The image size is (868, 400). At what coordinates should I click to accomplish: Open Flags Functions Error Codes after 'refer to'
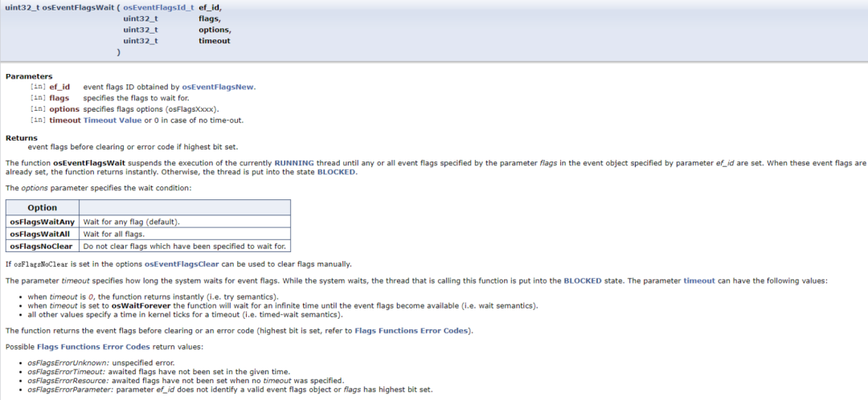[x=413, y=331]
